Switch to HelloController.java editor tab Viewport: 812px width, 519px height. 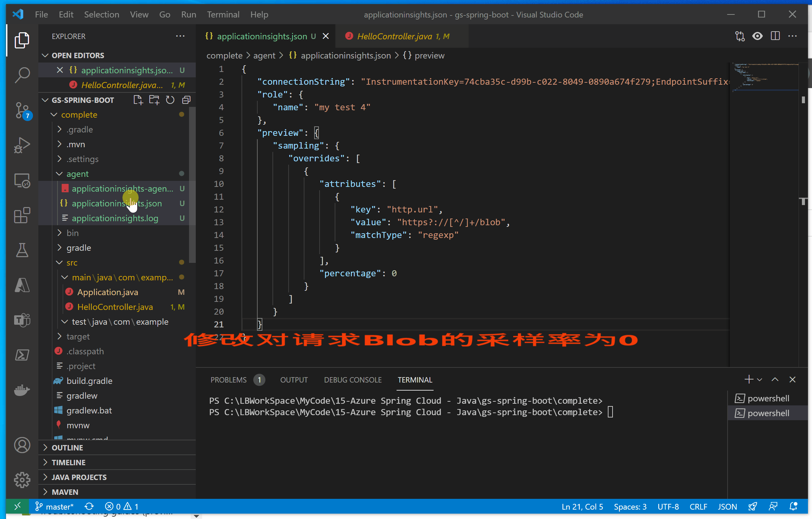[394, 36]
